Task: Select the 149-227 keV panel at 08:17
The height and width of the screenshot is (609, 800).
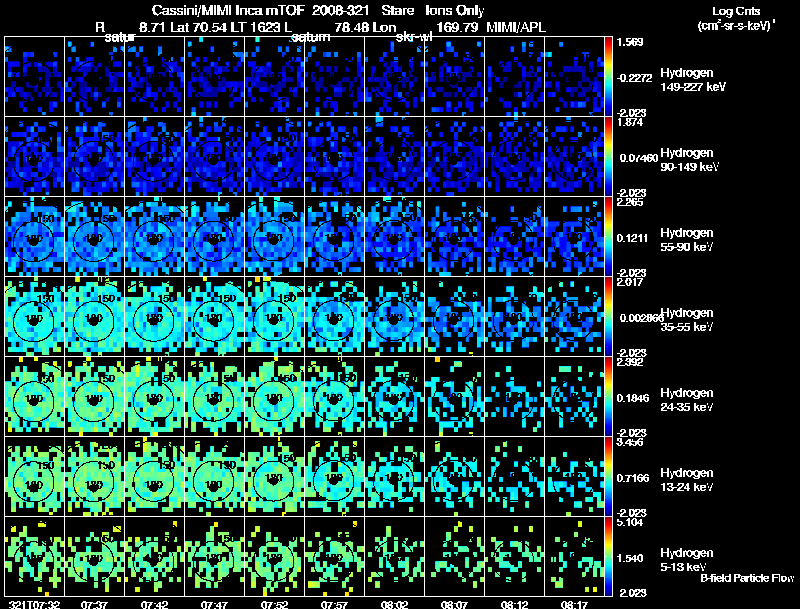Action: pyautogui.click(x=574, y=77)
